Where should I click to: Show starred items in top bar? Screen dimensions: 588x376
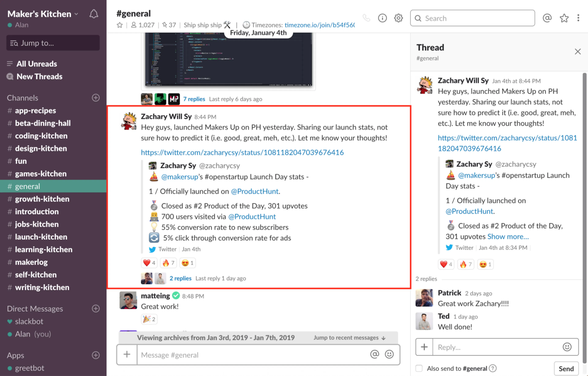pos(564,18)
